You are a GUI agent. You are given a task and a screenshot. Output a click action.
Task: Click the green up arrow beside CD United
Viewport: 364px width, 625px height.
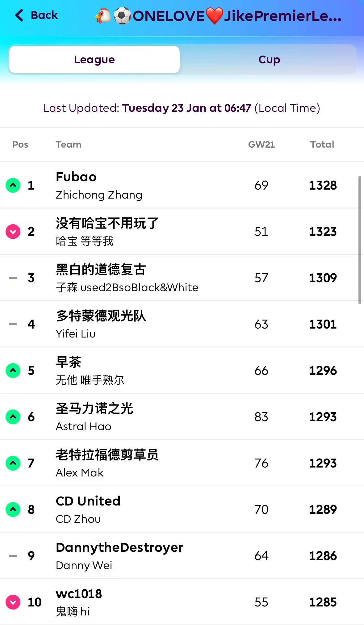point(13,510)
